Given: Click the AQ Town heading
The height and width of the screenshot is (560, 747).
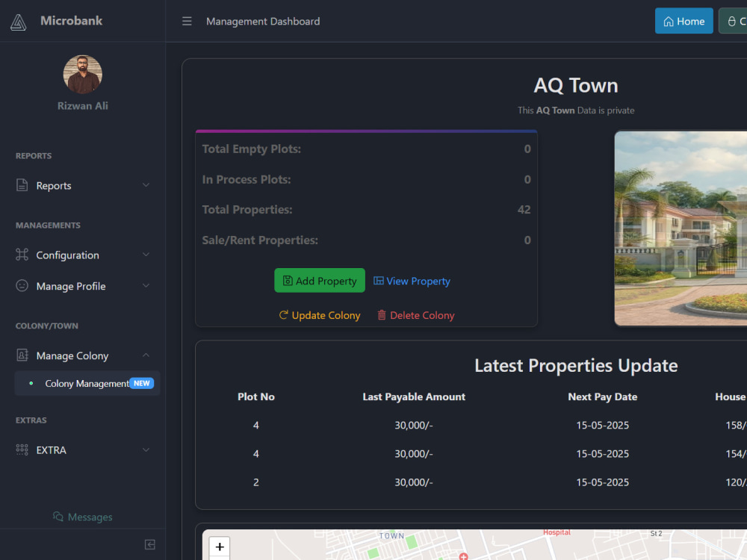Looking at the screenshot, I should 576,86.
